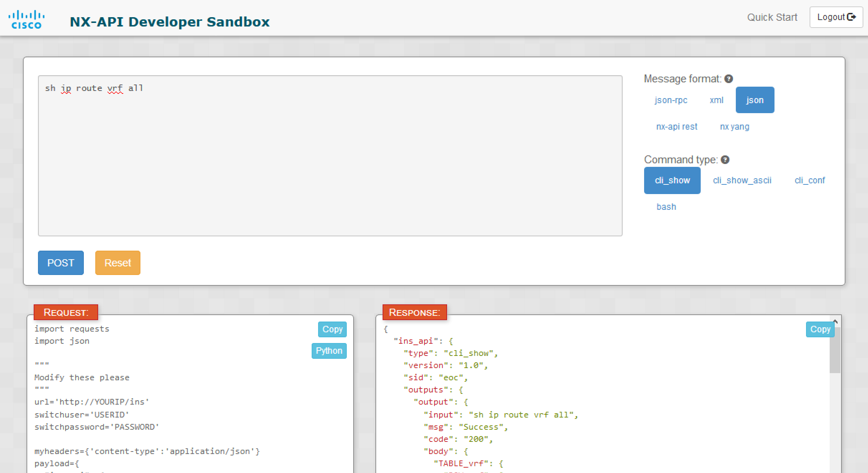Image resolution: width=868 pixels, height=473 pixels.
Task: Select nx-api rest message format
Action: click(677, 126)
